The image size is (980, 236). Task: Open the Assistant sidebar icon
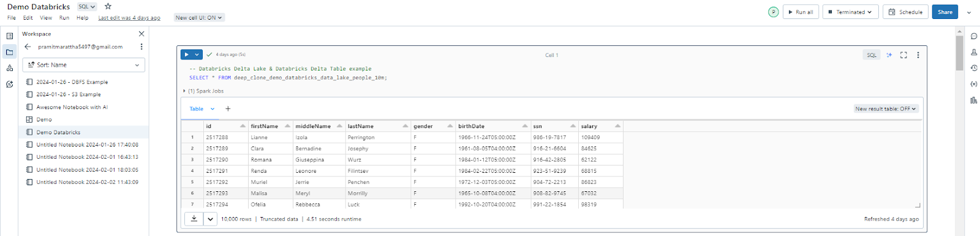(x=9, y=84)
